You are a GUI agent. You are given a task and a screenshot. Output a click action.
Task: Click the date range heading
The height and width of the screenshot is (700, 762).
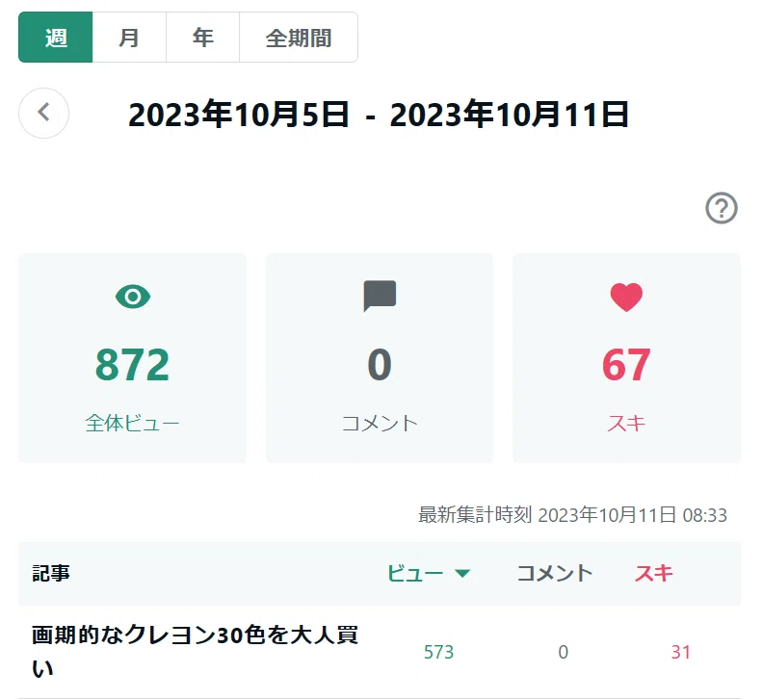(379, 115)
